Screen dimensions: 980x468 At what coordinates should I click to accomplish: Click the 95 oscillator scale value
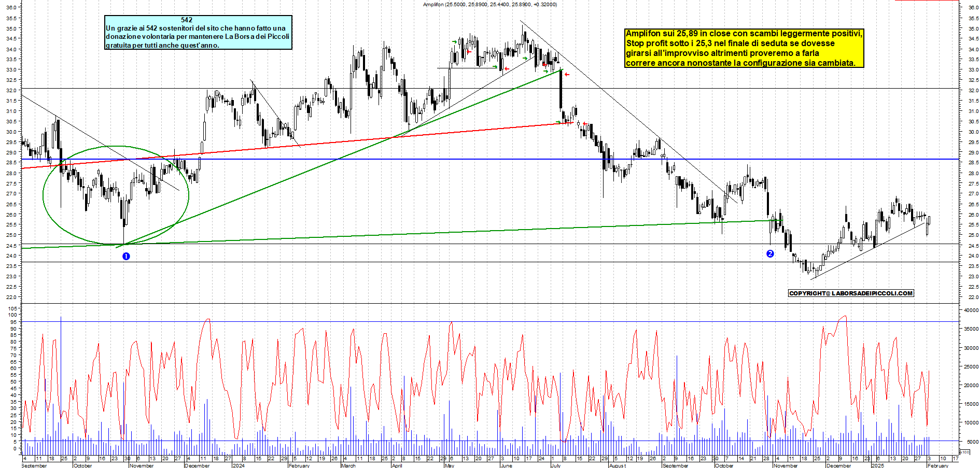15,321
